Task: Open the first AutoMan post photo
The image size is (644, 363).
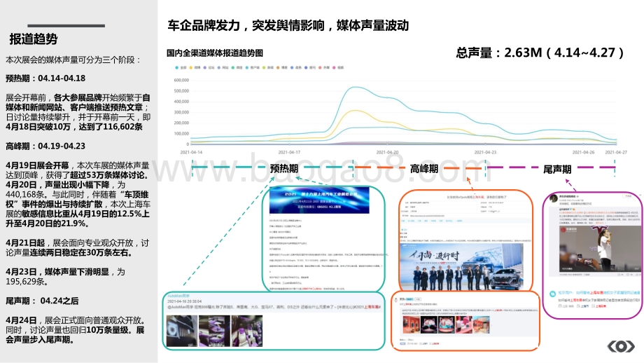Action: pos(182,331)
